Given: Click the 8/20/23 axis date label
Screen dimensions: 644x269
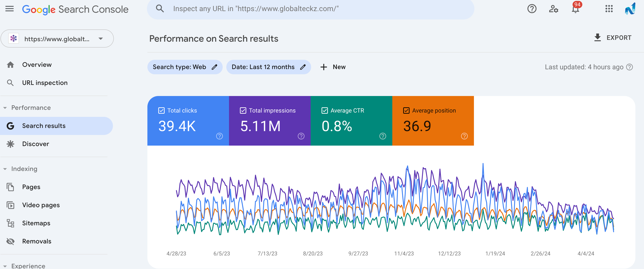Looking at the screenshot, I should [313, 254].
